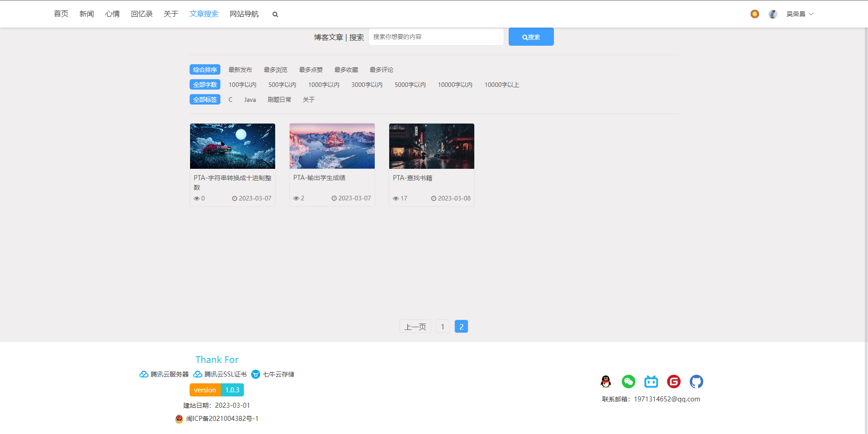
Task: Open the Bilibili icon in footer
Action: click(651, 382)
